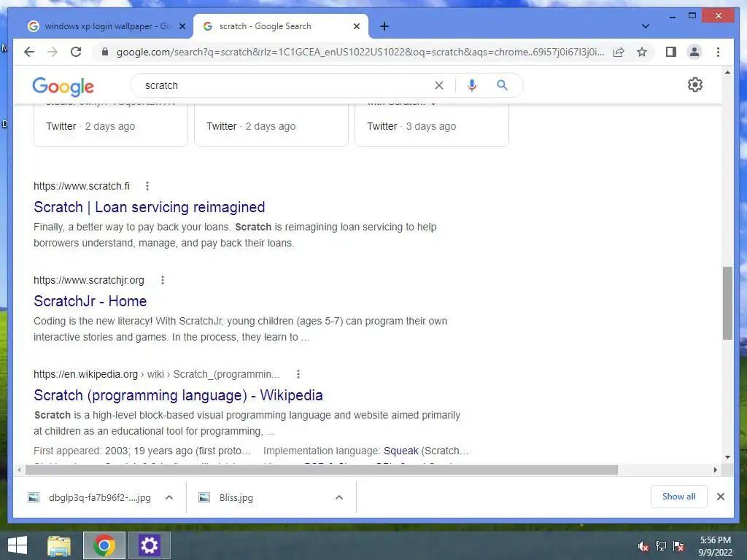
Task: Click the vertical scrollbar thumb
Action: 727,303
